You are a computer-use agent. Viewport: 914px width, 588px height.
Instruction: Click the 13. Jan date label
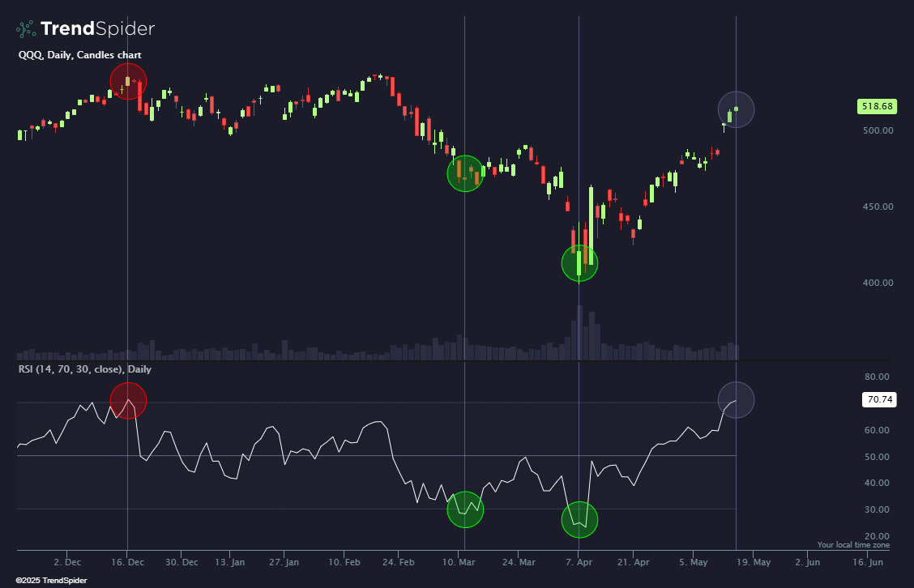pyautogui.click(x=229, y=562)
